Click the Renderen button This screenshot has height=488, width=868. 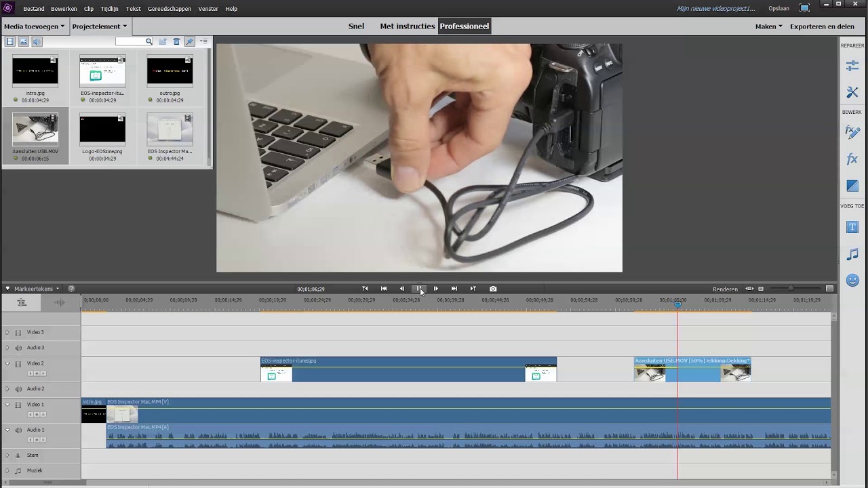(x=725, y=289)
